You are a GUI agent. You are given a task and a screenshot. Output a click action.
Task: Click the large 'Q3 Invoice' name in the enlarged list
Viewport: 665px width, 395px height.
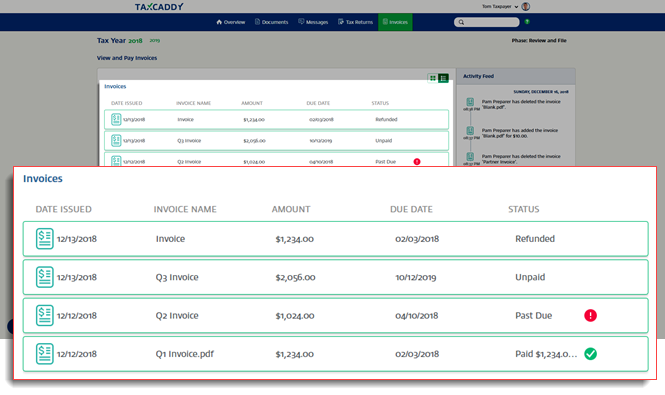[177, 277]
